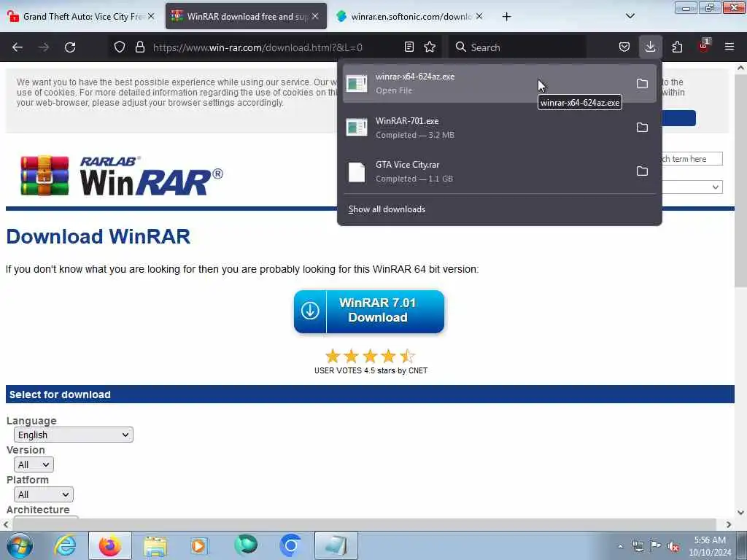
Task: List all tabs with the chevron
Action: coord(630,16)
